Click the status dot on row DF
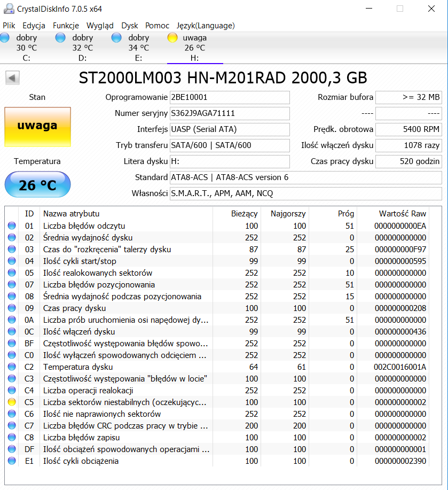The width and height of the screenshot is (448, 490). (x=12, y=449)
